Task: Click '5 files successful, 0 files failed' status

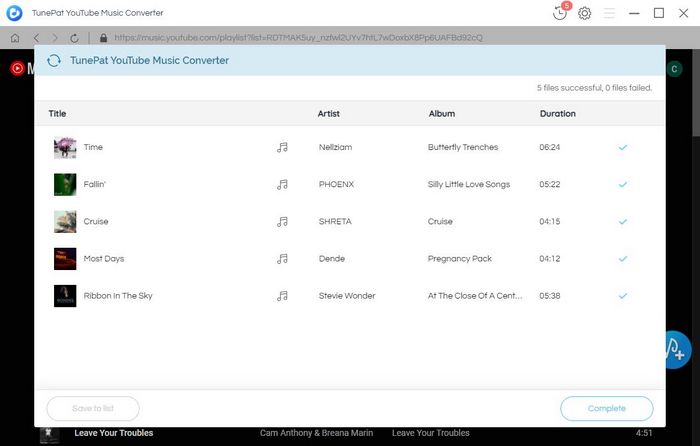Action: 594,88
